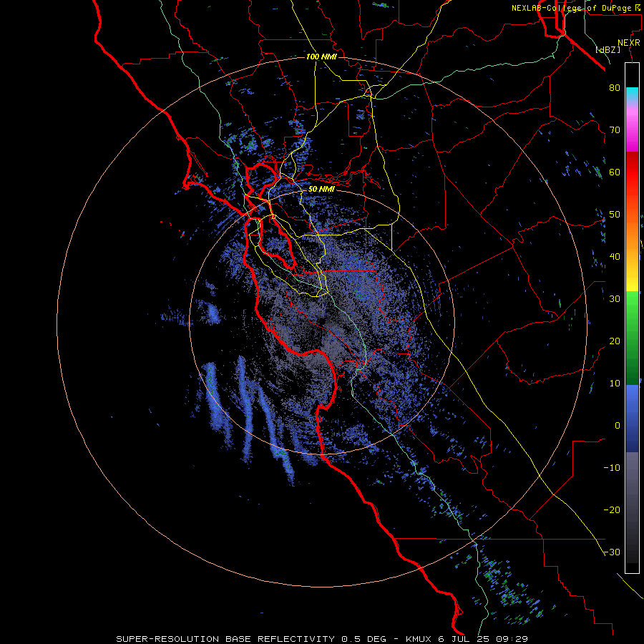Viewport: 644px width, 644px height.
Task: Click the "-10" value on the dBZ scale
Action: coord(612,468)
